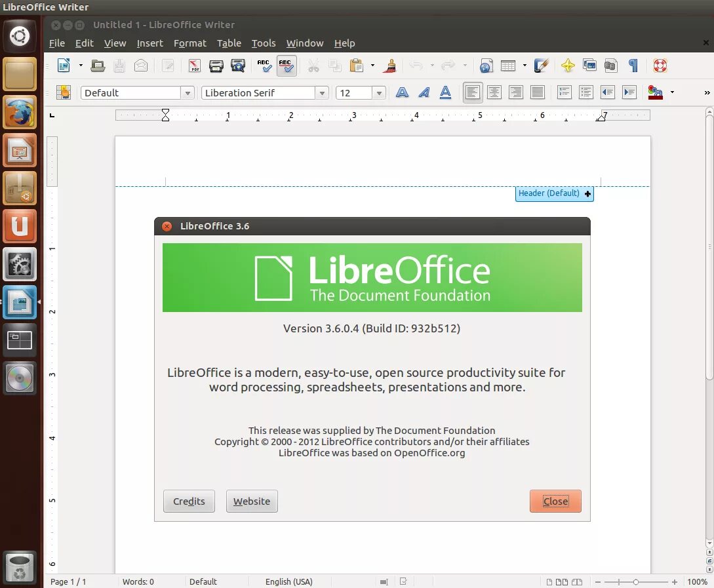
Task: Apply the font color swatch
Action: (x=655, y=92)
